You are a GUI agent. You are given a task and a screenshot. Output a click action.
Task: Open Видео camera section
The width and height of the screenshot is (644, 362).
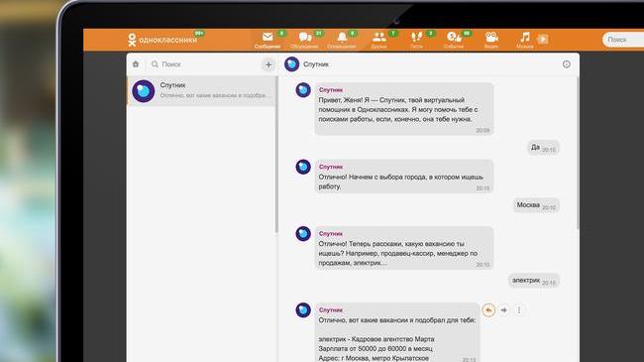(x=491, y=40)
